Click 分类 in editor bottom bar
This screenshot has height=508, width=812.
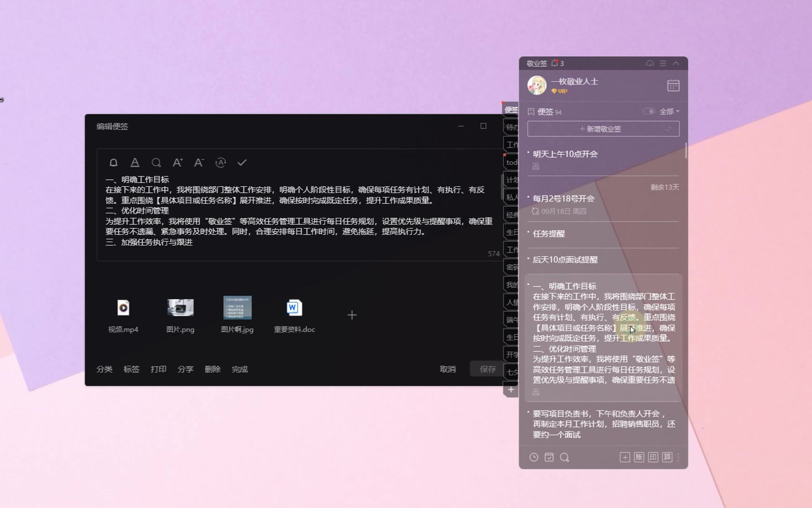pyautogui.click(x=104, y=369)
